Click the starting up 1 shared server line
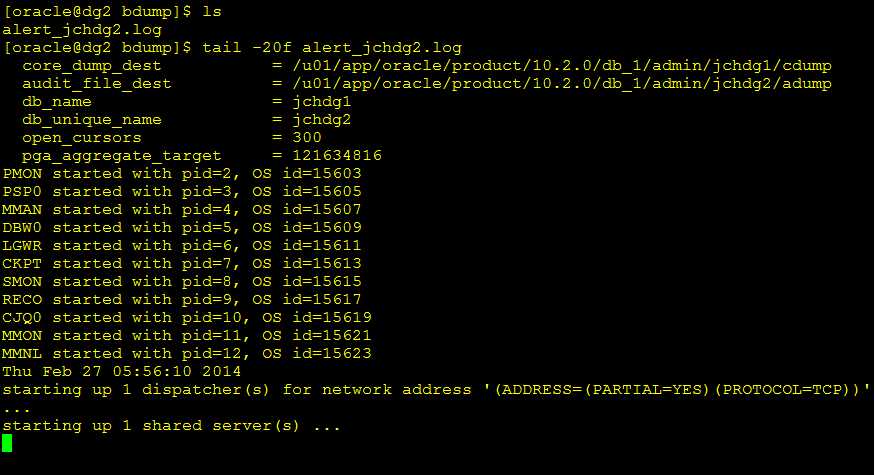 coord(171,425)
